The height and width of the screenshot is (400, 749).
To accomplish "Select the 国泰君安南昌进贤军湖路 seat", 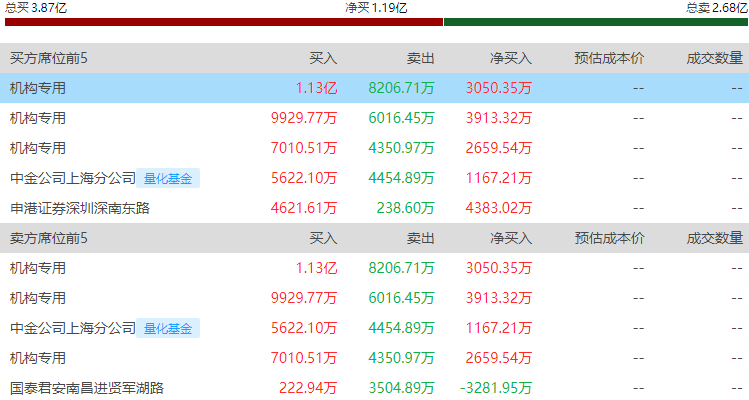I will pos(86,388).
